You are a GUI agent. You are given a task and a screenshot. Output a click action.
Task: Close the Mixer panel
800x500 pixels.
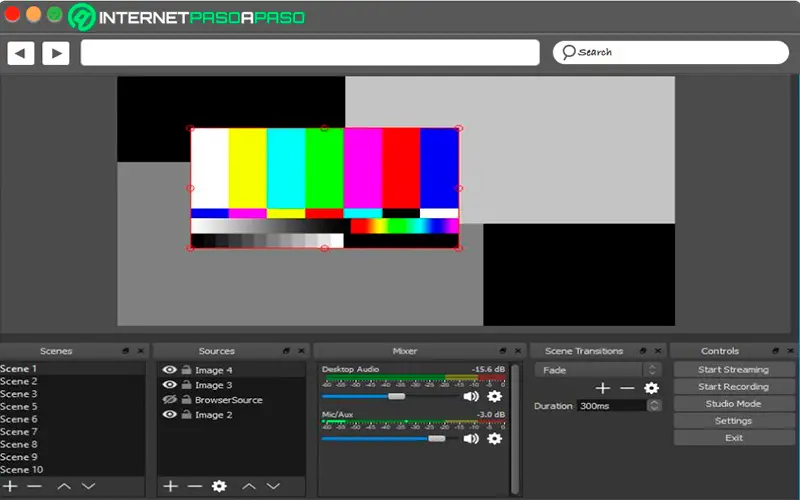click(x=518, y=351)
